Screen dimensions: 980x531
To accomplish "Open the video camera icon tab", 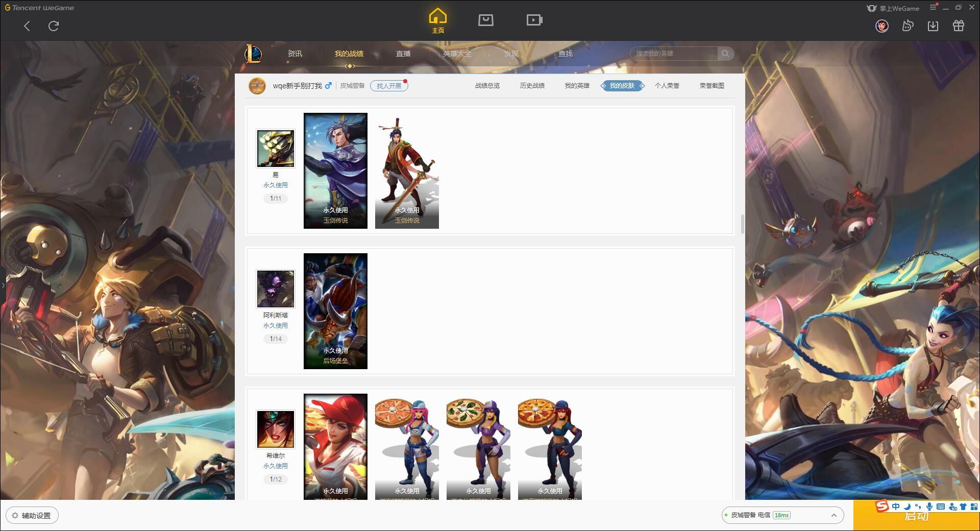I will 534,20.
